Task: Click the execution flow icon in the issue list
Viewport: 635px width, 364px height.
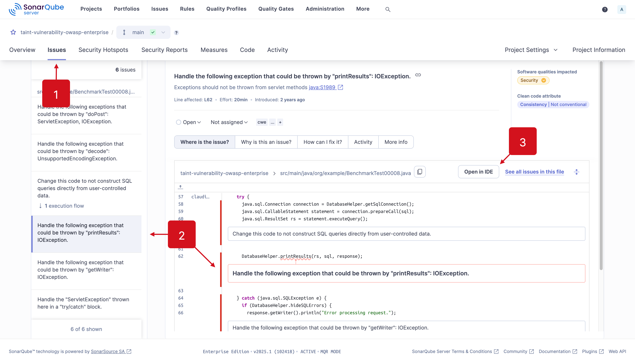Action: pos(41,206)
